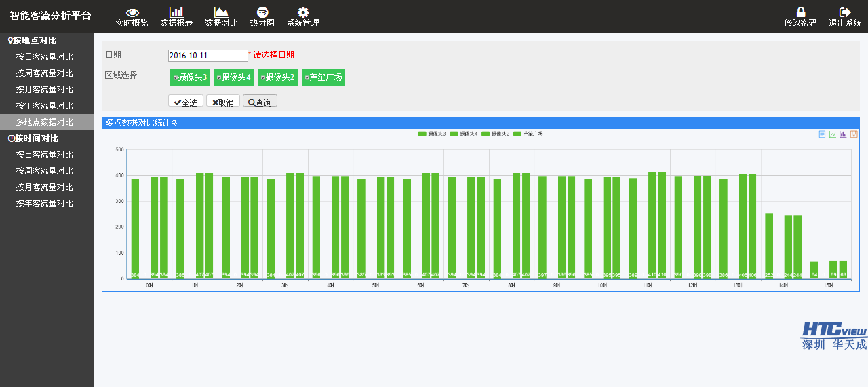Image resolution: width=868 pixels, height=387 pixels.
Task: Uncheck the 摄像头3 checkbox
Action: pos(176,78)
